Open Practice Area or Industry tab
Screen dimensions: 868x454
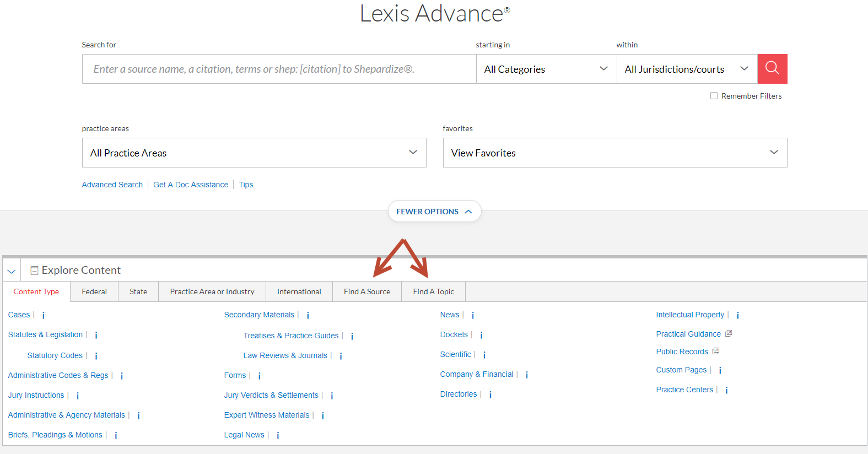pyautogui.click(x=212, y=291)
